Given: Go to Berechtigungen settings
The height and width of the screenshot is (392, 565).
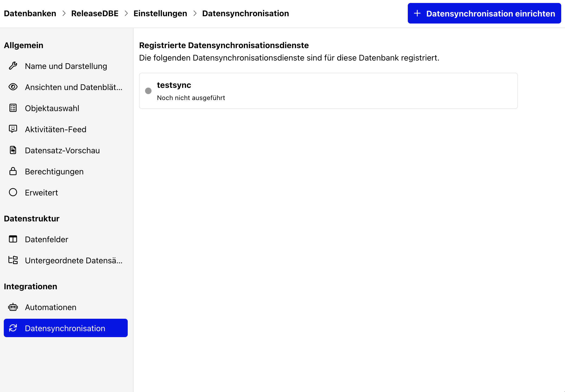Looking at the screenshot, I should [x=66, y=171].
